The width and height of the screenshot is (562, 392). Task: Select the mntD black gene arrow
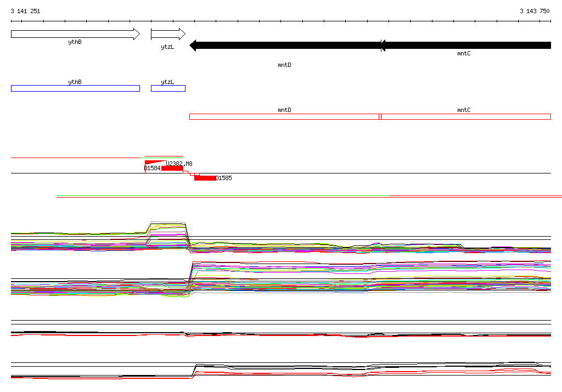point(285,46)
